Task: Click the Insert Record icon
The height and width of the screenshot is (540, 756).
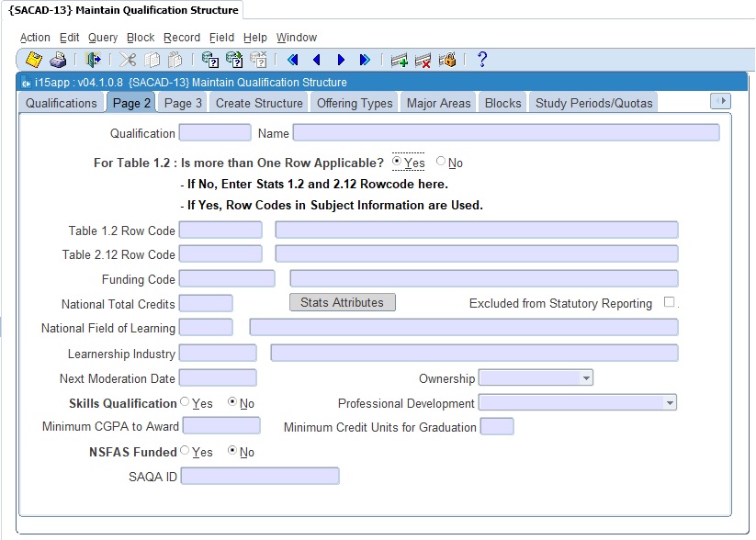Action: 399,61
